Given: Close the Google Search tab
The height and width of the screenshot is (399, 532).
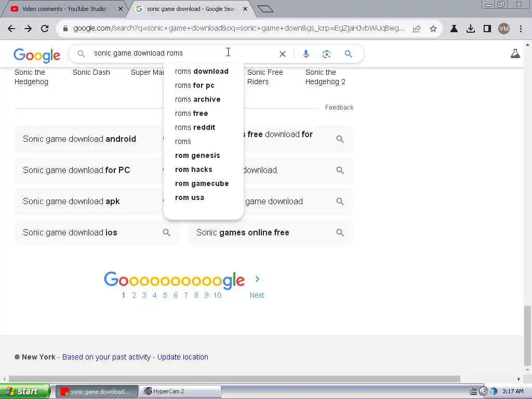Looking at the screenshot, I should [x=245, y=9].
